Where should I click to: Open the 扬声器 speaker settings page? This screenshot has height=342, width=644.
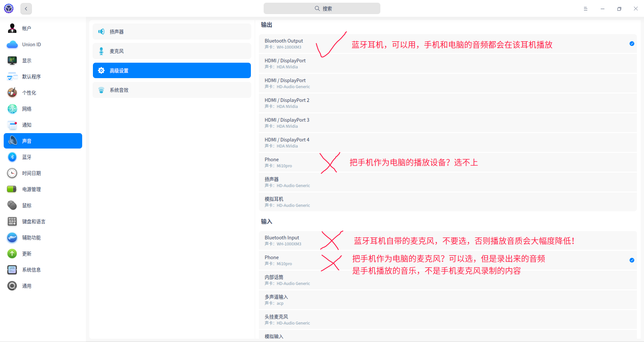(172, 32)
